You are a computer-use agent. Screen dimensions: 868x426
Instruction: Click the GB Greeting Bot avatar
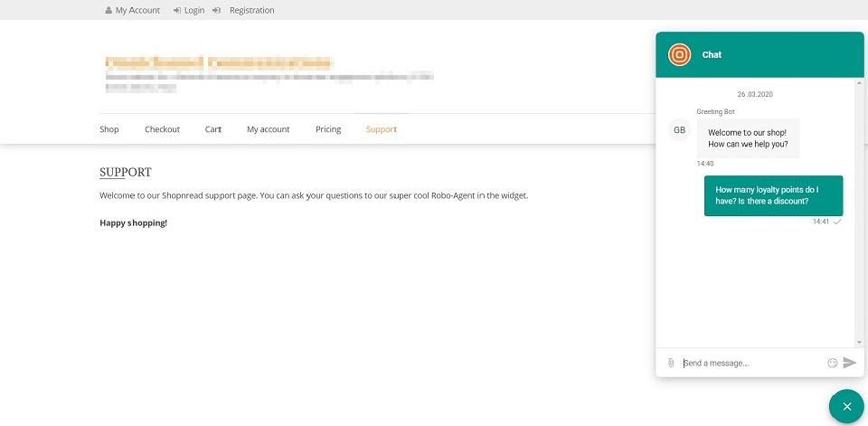680,130
